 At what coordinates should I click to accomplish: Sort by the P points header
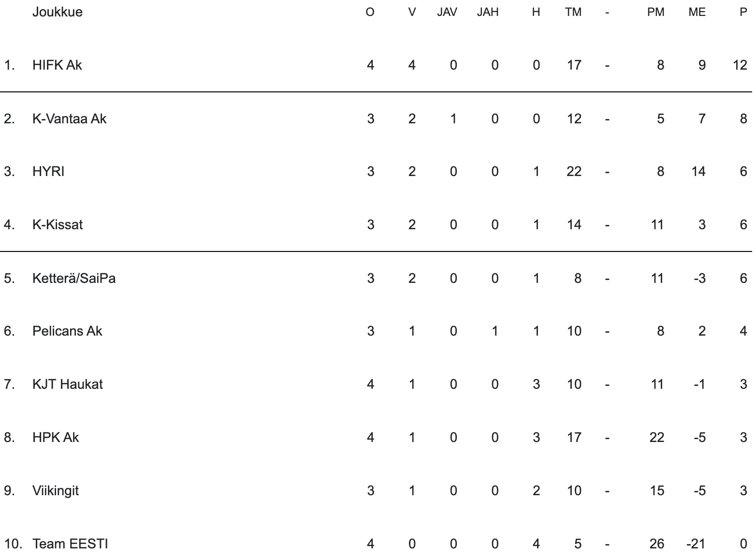click(x=743, y=12)
